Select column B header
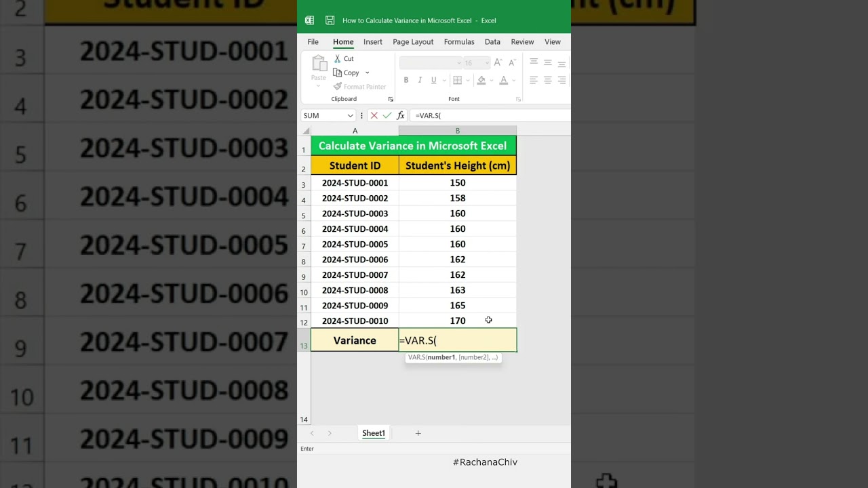The image size is (868, 488). point(458,131)
